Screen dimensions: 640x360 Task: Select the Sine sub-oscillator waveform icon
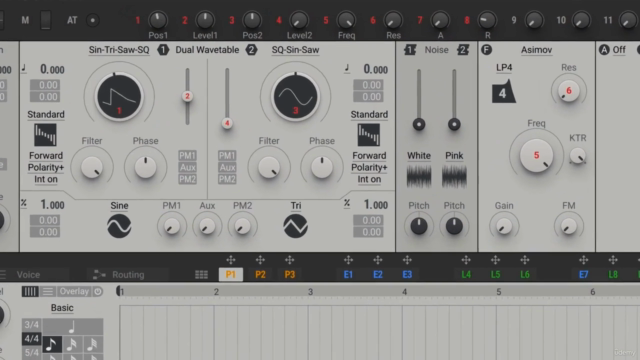click(x=119, y=226)
